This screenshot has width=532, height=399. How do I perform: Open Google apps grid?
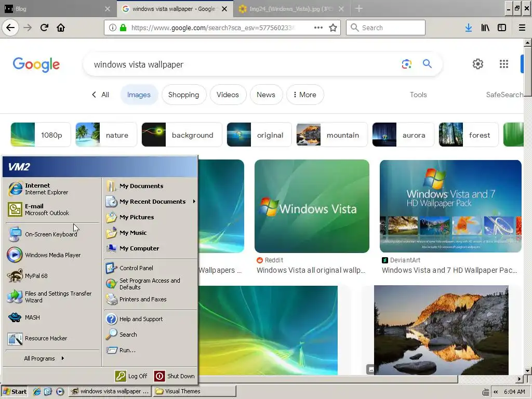(504, 64)
